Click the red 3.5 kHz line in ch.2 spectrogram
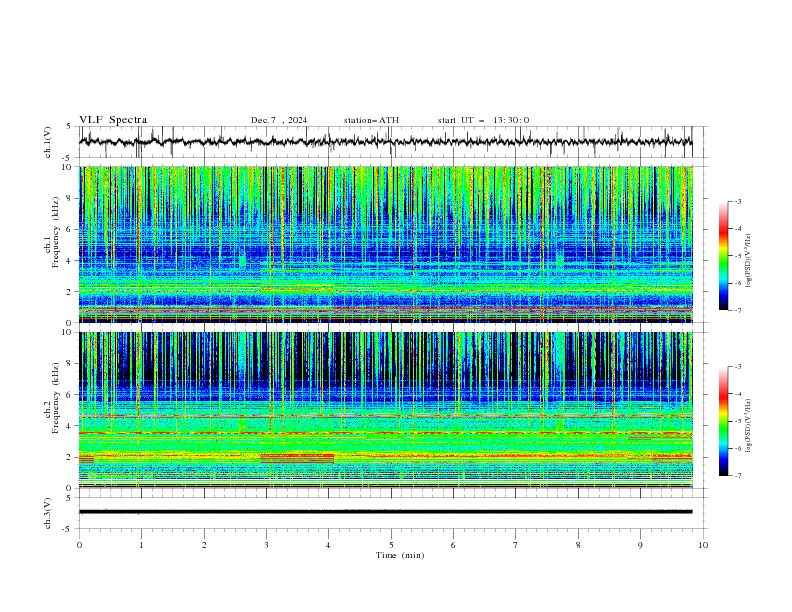The height and width of the screenshot is (612, 792). (385, 433)
